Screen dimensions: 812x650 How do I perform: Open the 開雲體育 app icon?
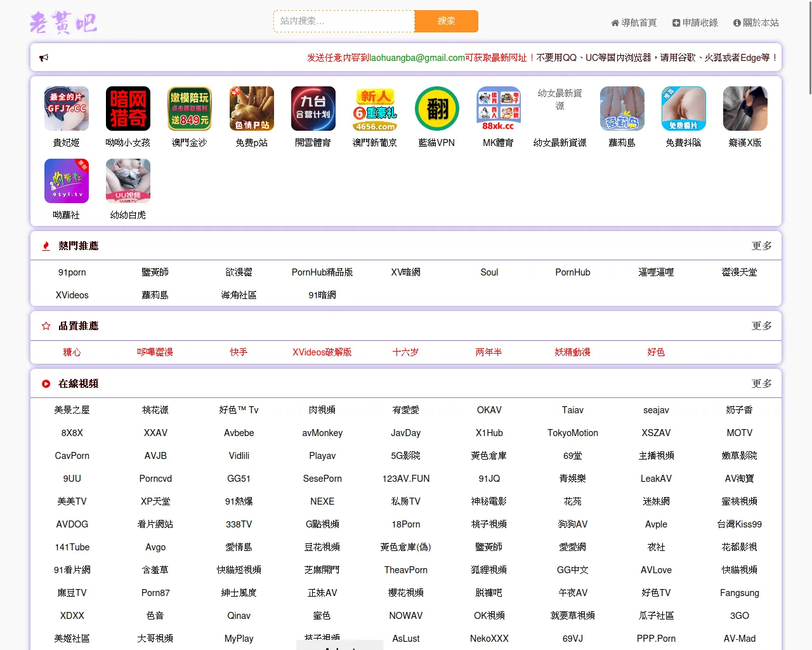pyautogui.click(x=313, y=109)
